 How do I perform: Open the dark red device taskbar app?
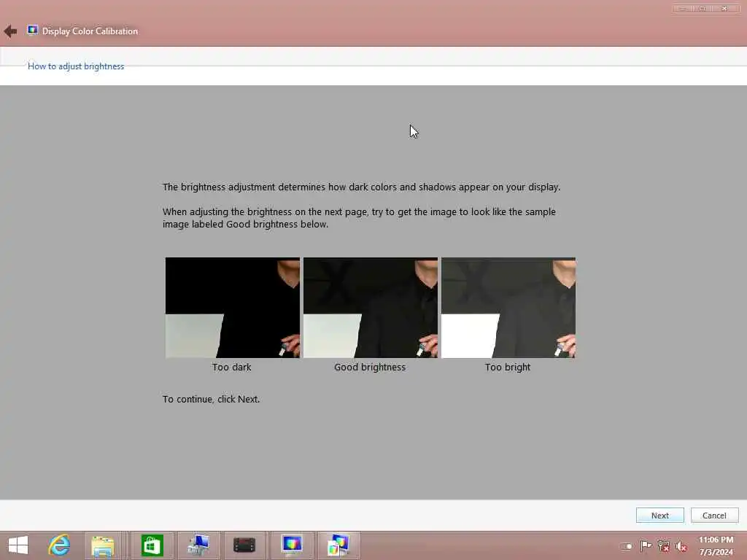pos(244,545)
